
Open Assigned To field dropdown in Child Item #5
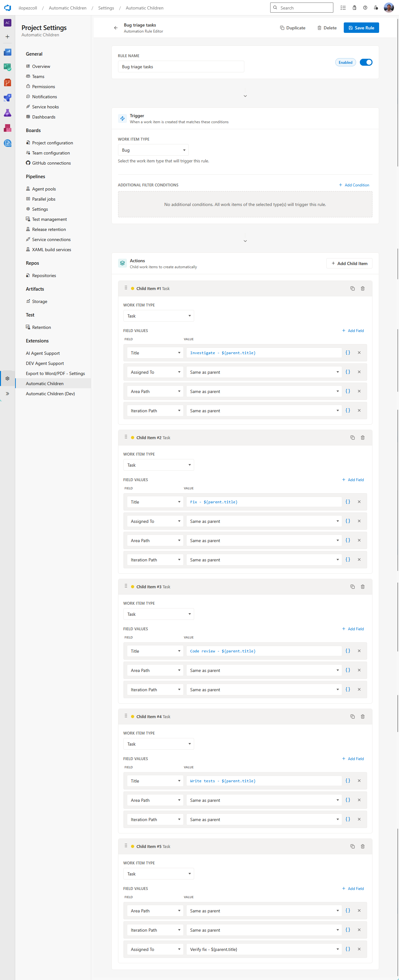(x=155, y=949)
